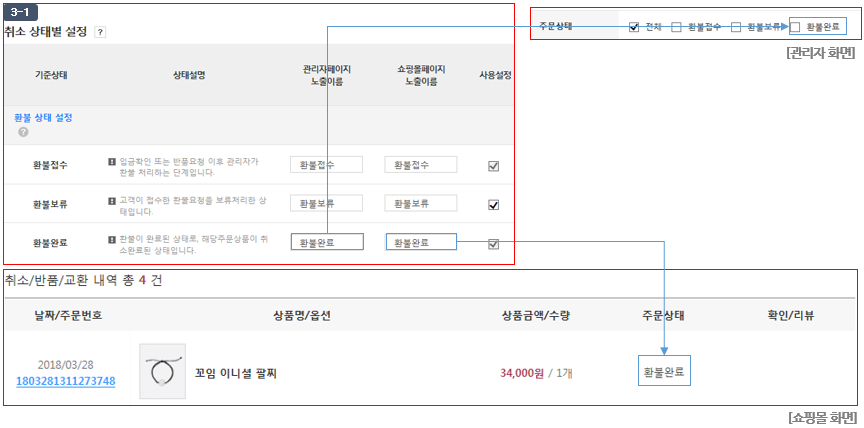Click the 환불보류 label in the 기준상태 column
The width and height of the screenshot is (864, 428).
click(50, 204)
